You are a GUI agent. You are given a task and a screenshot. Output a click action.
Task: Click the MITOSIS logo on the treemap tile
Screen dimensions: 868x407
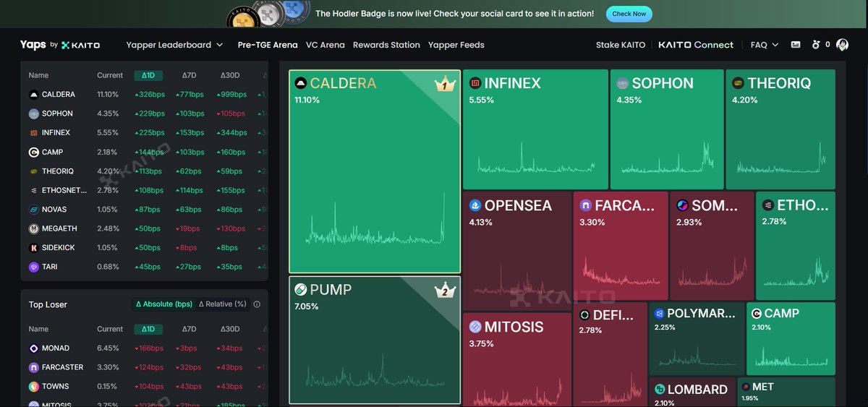[x=475, y=327]
